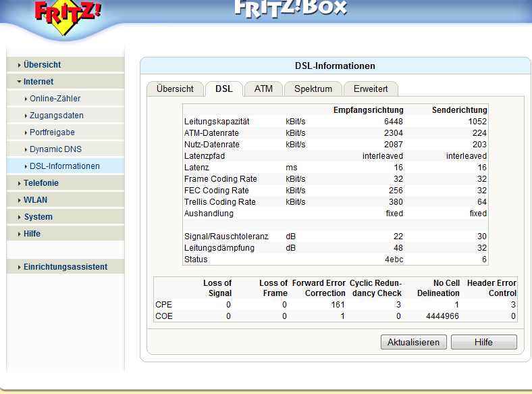The width and height of the screenshot is (532, 394).
Task: Click the Leitungskapazität value 6448
Action: click(x=394, y=122)
